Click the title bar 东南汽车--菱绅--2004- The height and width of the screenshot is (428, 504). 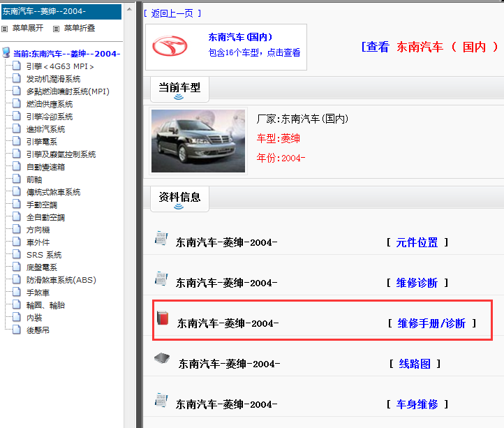[61, 12]
